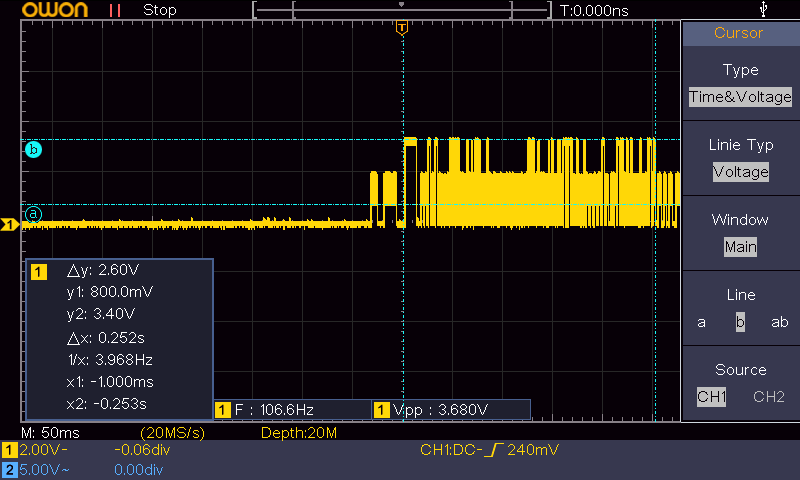The width and height of the screenshot is (800, 480).
Task: Select cursor line a
Action: pos(702,322)
